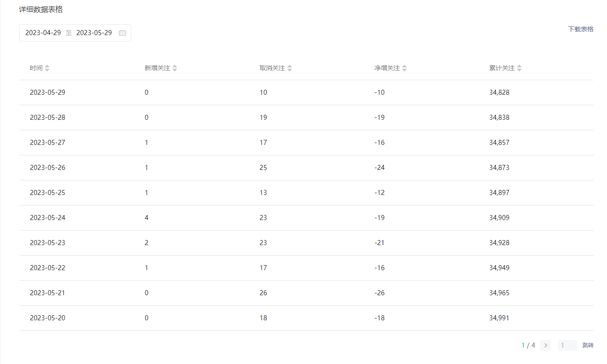This screenshot has height=364, width=607.
Task: Click new-follow count for 2023-05-26
Action: click(146, 168)
